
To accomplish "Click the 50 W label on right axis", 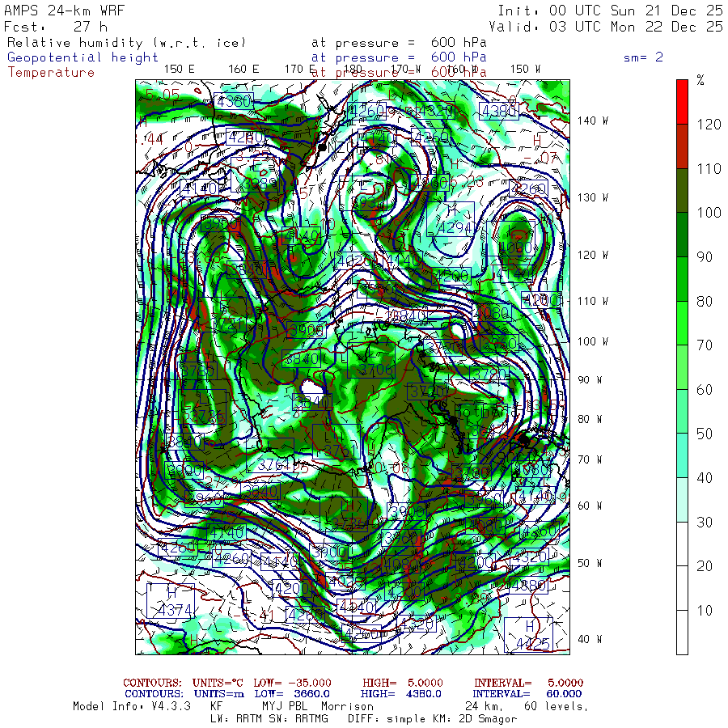I will coord(590,563).
